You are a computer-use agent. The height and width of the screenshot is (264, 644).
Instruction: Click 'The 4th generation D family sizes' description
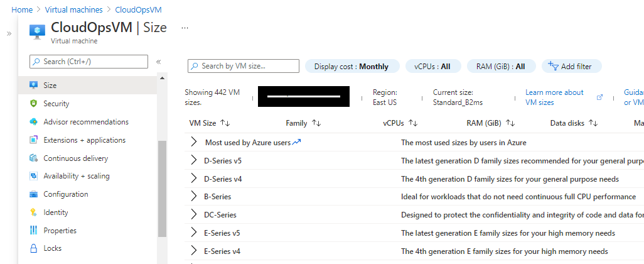[x=510, y=179]
